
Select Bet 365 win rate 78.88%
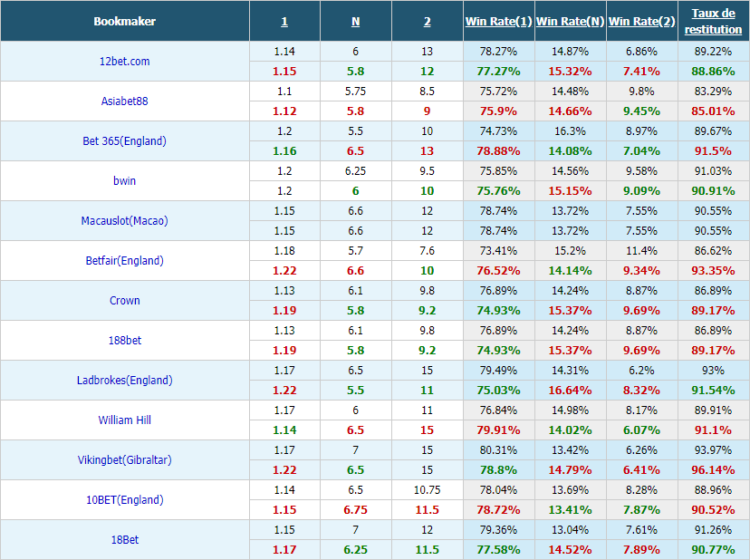point(498,151)
